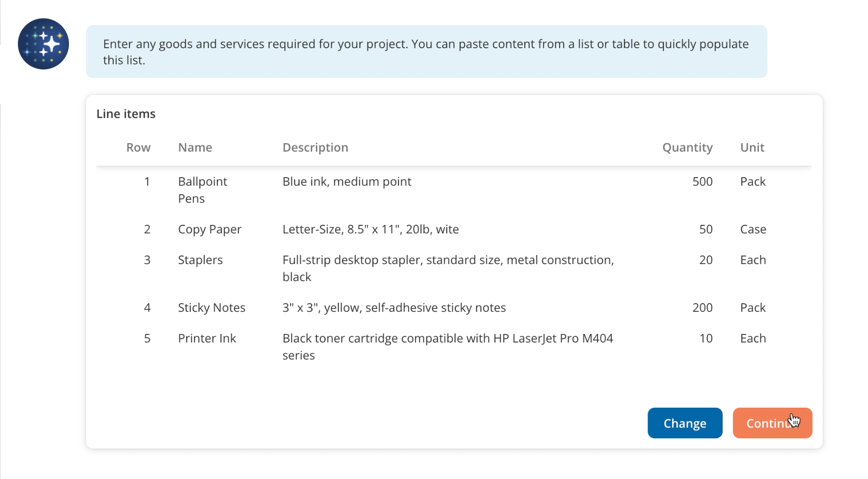Click the Description column header

[315, 147]
